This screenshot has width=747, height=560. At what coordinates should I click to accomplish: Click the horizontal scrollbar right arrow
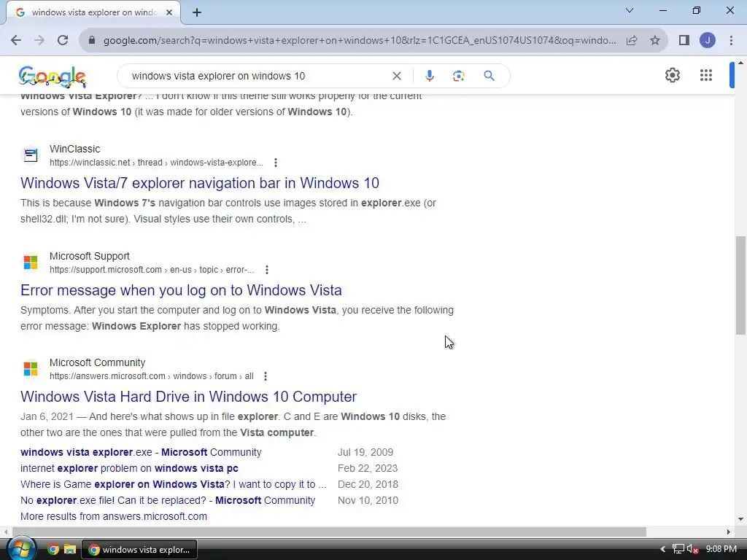[x=729, y=532]
